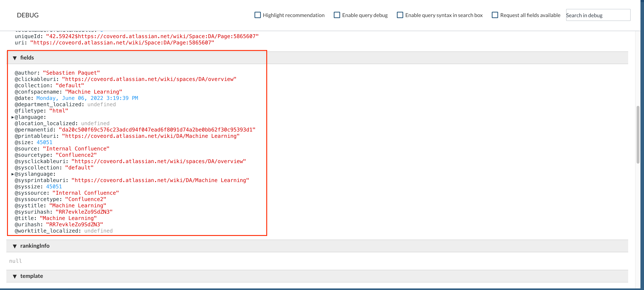Select the uniqueId value string
The height and width of the screenshot is (290, 644).
(152, 37)
